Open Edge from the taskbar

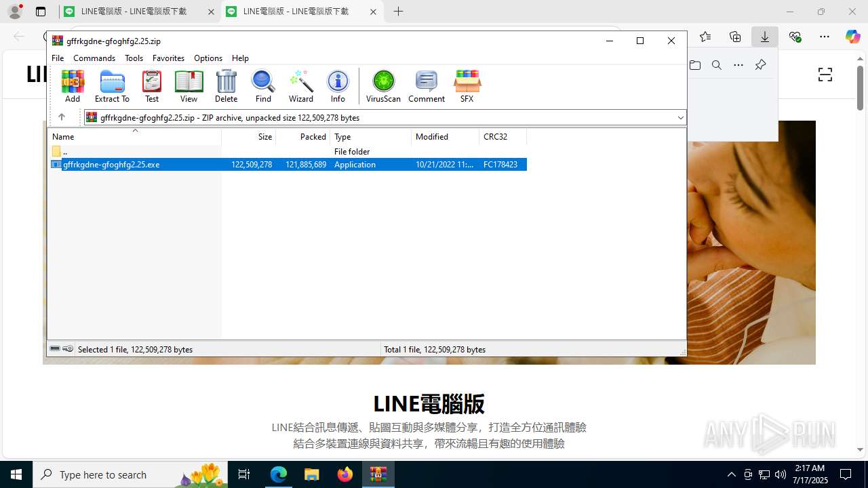(279, 474)
